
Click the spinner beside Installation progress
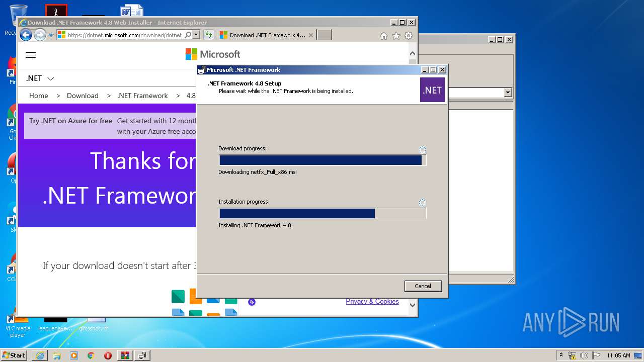coord(422,203)
